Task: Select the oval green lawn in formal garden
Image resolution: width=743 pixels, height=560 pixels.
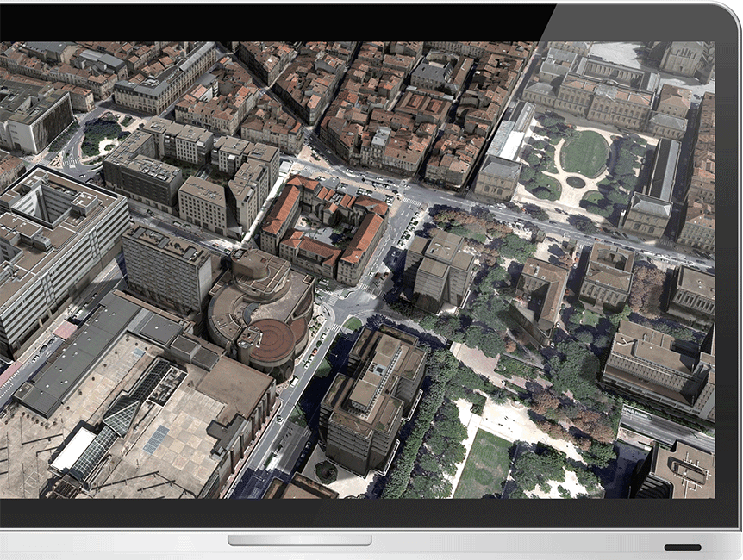Action: point(585,153)
